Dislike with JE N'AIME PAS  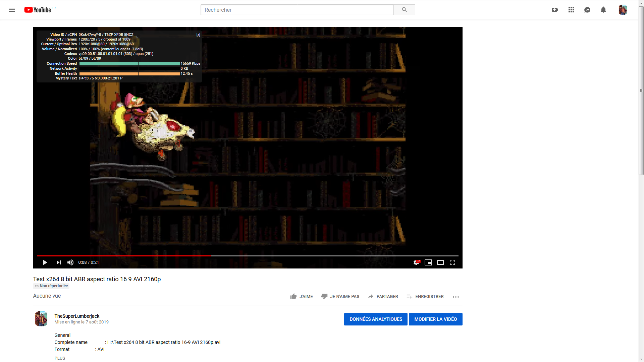tap(340, 297)
